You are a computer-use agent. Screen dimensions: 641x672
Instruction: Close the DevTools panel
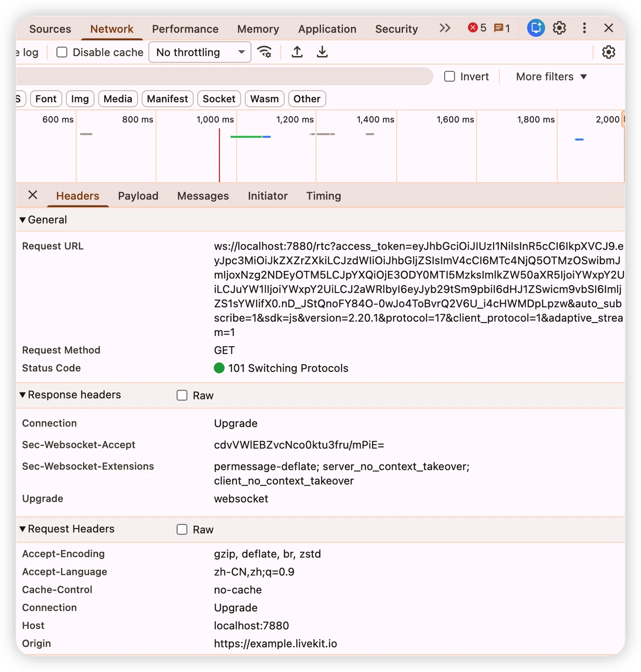608,28
